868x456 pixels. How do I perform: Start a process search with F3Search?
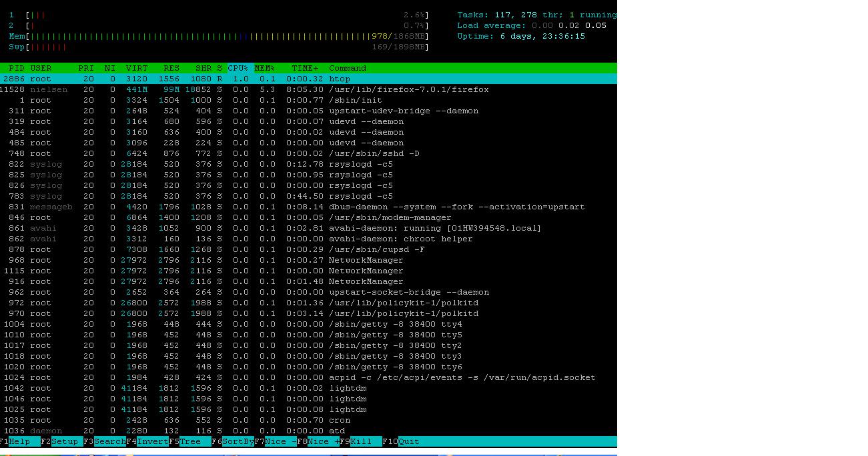103,441
